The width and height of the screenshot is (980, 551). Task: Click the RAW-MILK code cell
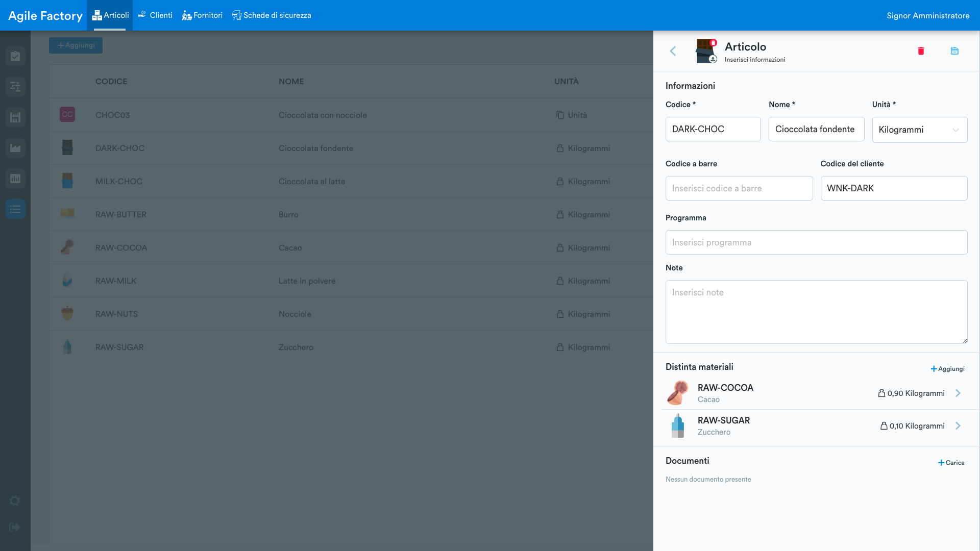pos(115,281)
